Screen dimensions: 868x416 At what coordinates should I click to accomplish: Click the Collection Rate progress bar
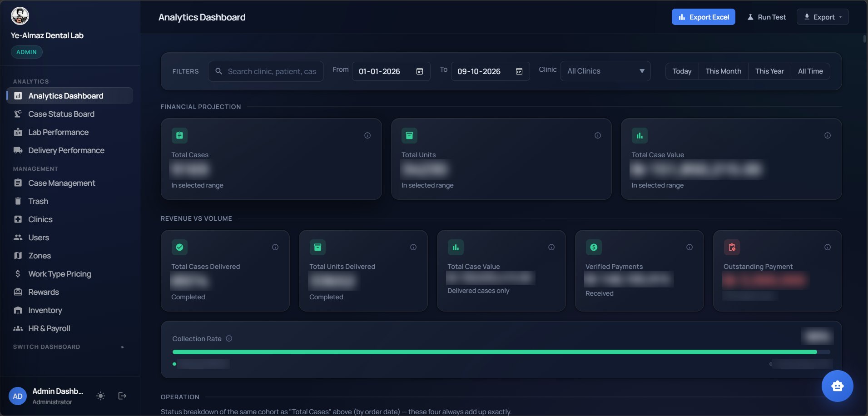point(501,352)
